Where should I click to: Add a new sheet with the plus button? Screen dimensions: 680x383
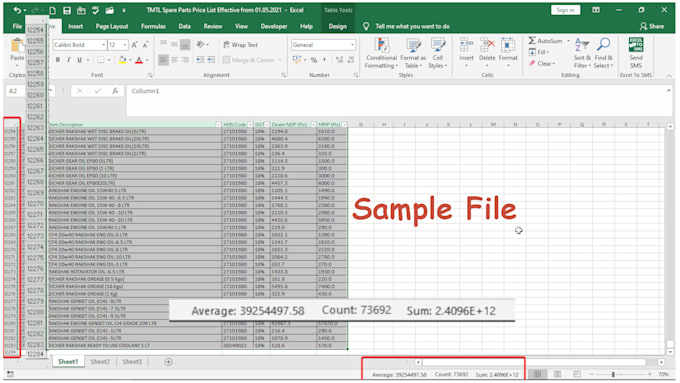tap(168, 362)
